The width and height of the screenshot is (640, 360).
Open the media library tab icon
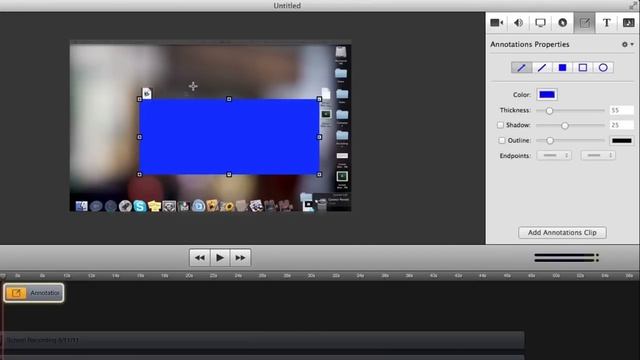629,22
